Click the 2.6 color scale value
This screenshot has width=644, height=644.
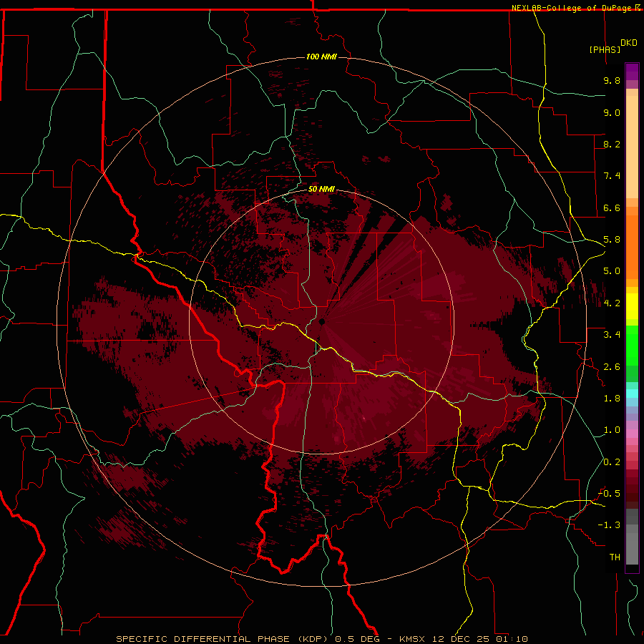612,367
